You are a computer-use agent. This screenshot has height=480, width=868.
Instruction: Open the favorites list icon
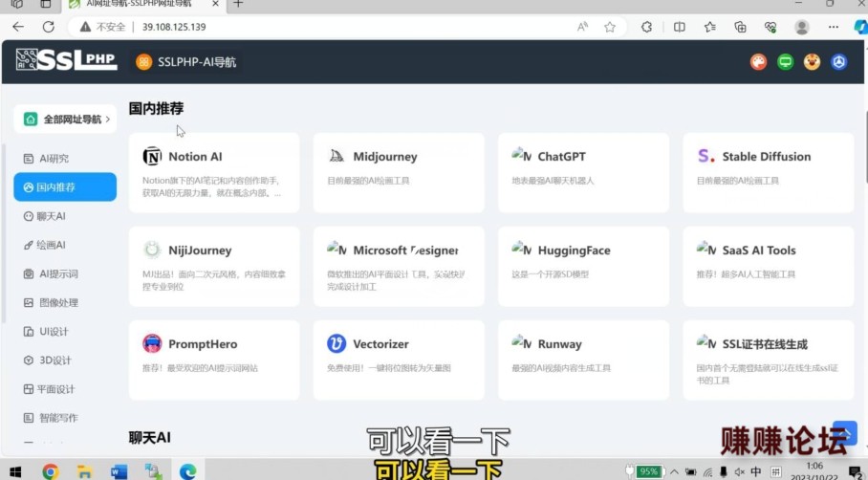click(x=709, y=27)
